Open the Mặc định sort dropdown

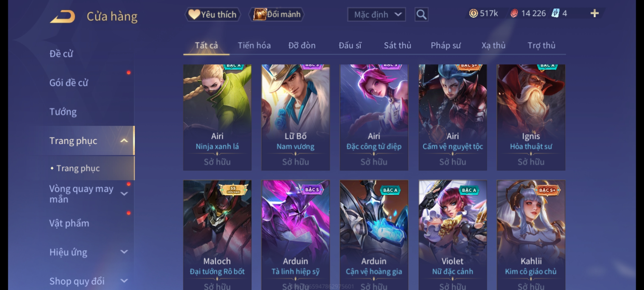coord(376,15)
